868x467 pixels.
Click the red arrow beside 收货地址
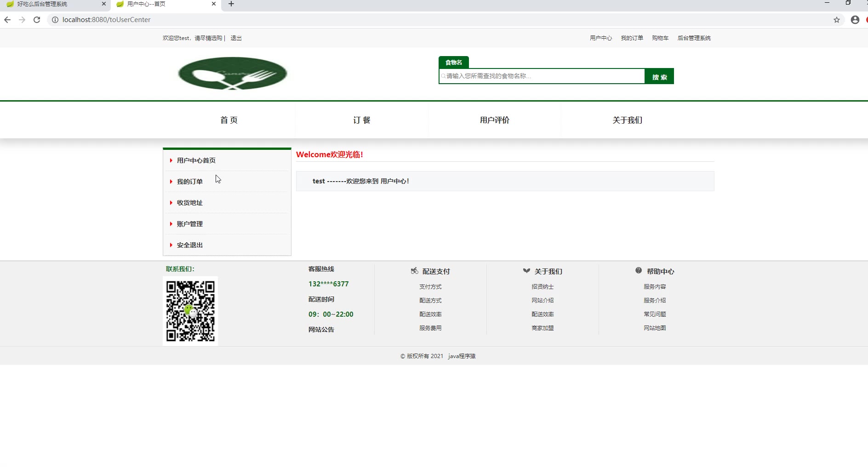171,203
